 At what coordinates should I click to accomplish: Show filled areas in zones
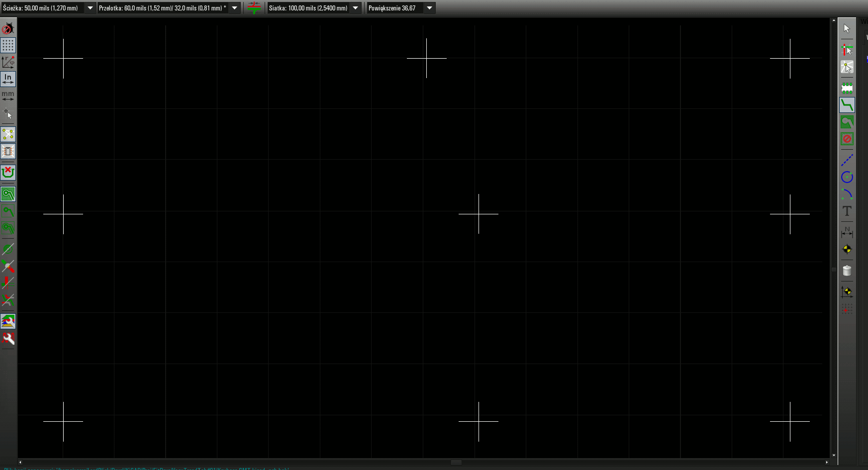point(8,194)
